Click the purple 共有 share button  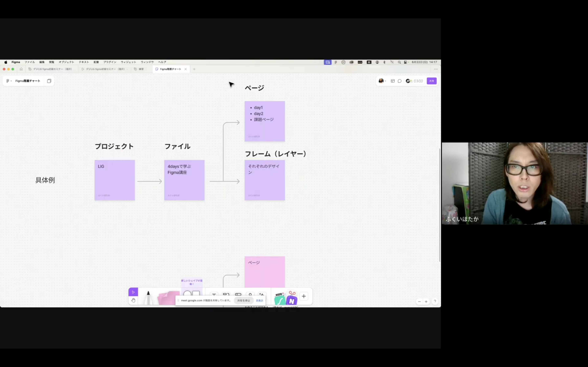point(431,81)
